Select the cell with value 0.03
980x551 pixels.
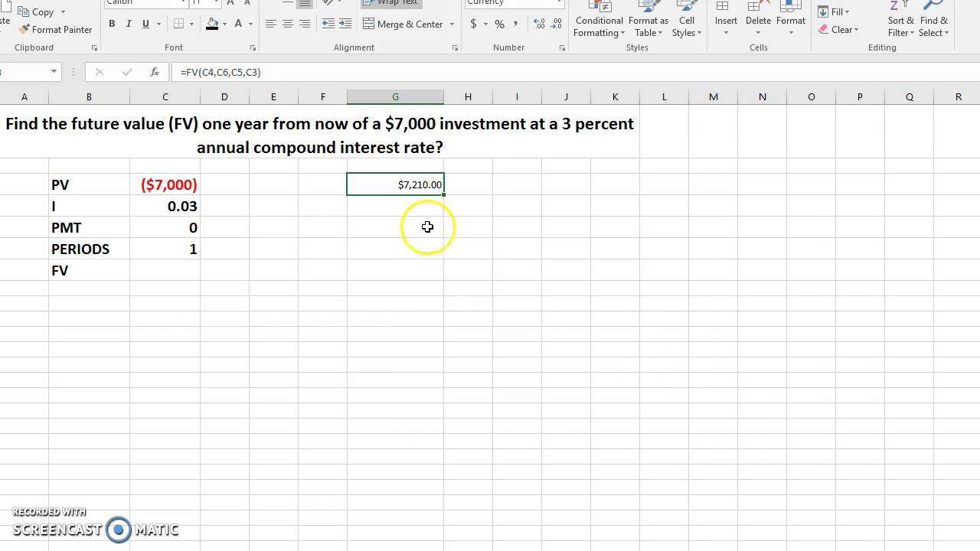click(165, 206)
